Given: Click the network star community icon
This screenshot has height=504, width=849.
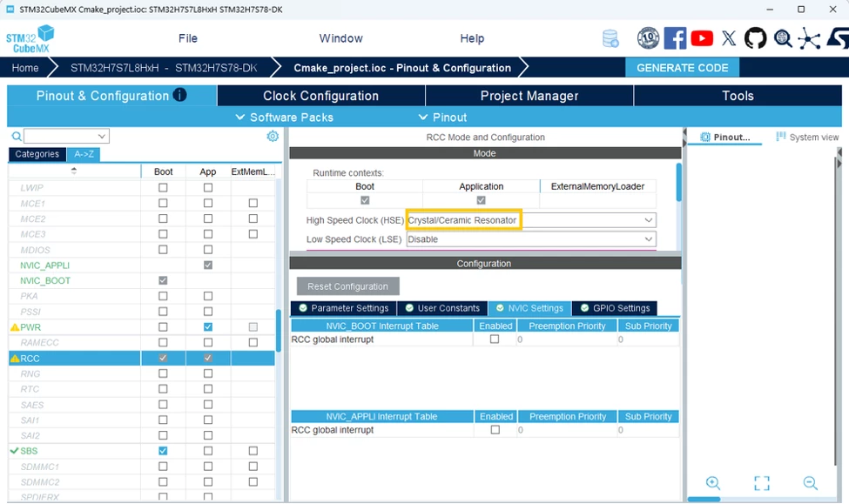Looking at the screenshot, I should [x=809, y=38].
